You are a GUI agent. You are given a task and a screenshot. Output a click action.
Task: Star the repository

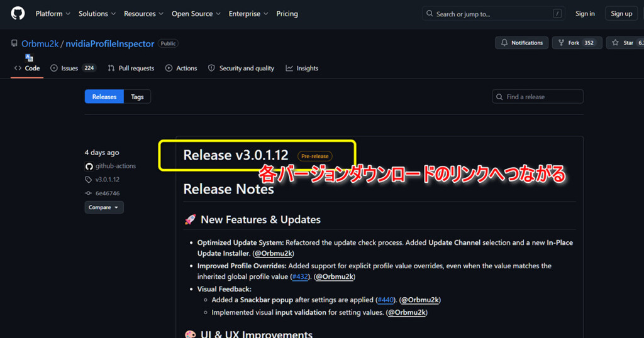[x=625, y=43]
